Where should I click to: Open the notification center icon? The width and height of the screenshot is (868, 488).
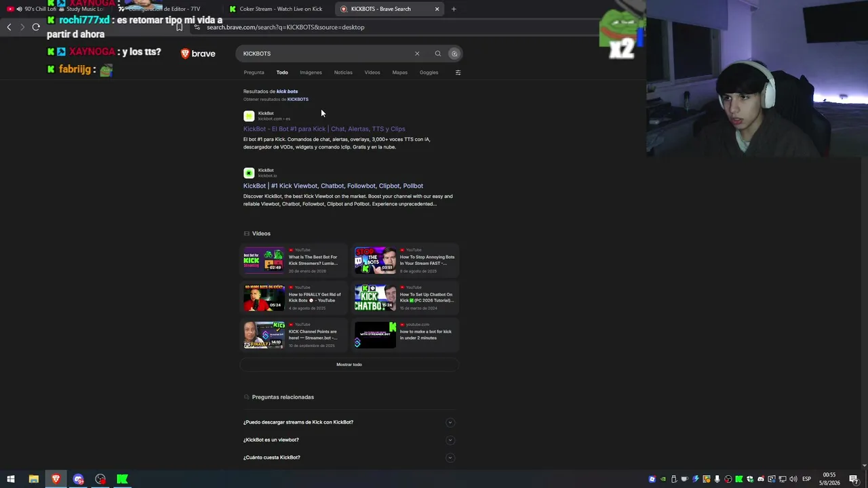[x=854, y=479]
